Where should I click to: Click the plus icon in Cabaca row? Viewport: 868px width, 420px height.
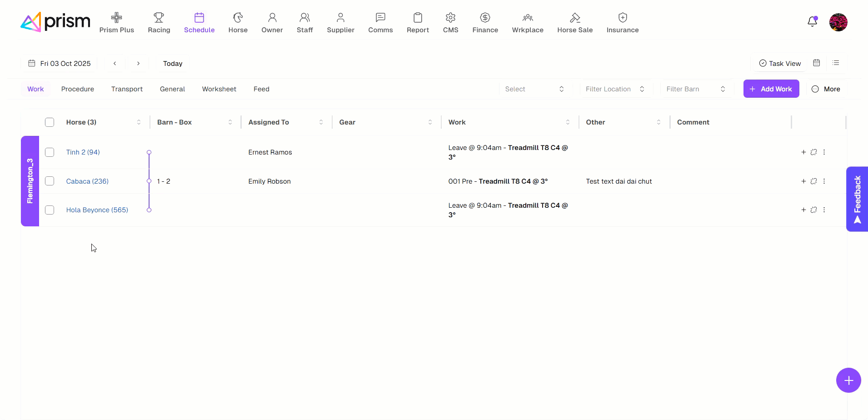[803, 181]
